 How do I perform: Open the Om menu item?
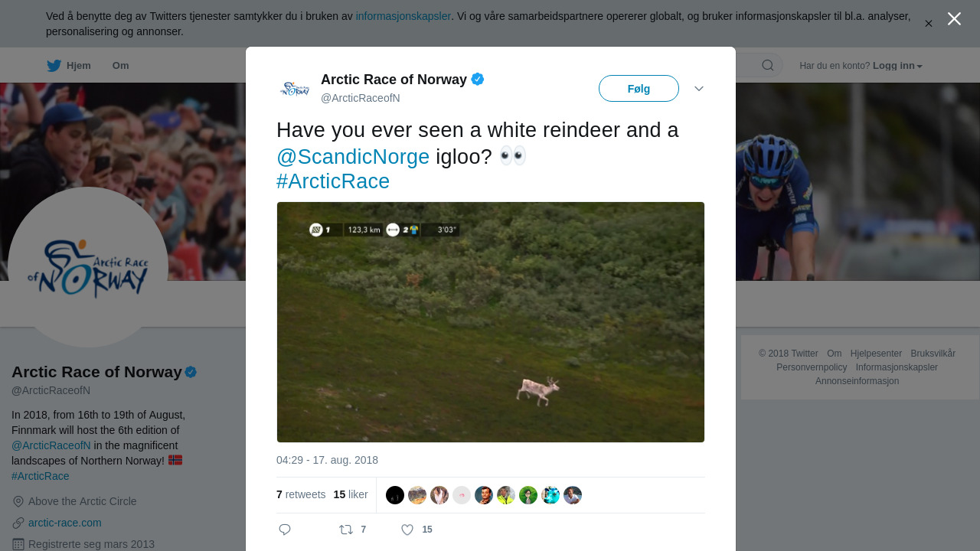click(120, 66)
